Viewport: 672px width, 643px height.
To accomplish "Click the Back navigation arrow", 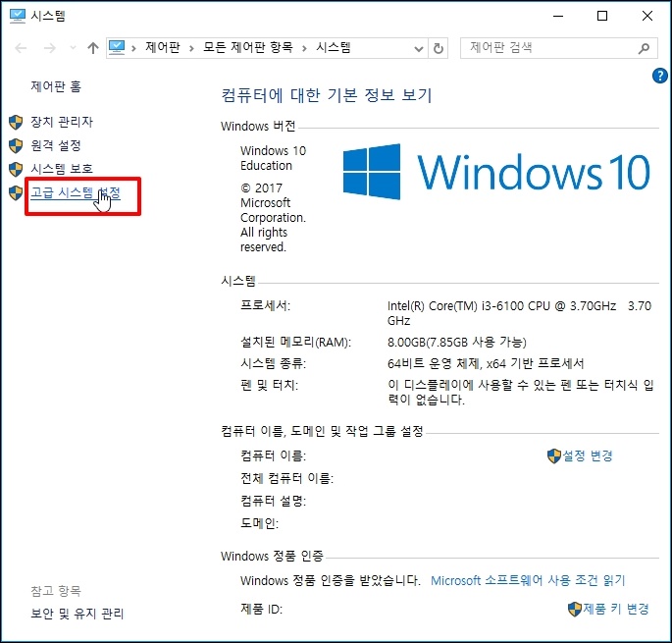I will (21, 48).
